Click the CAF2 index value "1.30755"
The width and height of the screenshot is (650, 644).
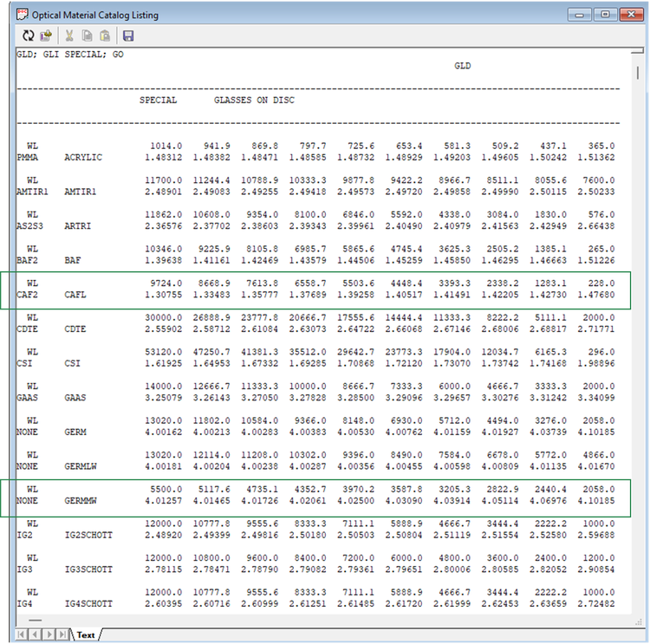pyautogui.click(x=163, y=295)
